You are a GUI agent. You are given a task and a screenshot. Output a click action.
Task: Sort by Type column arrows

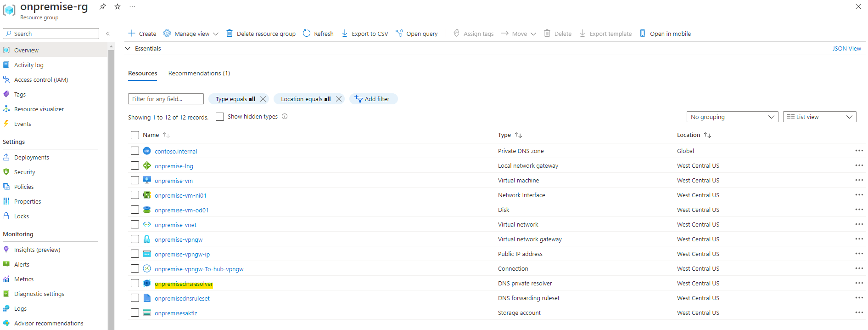tap(518, 135)
